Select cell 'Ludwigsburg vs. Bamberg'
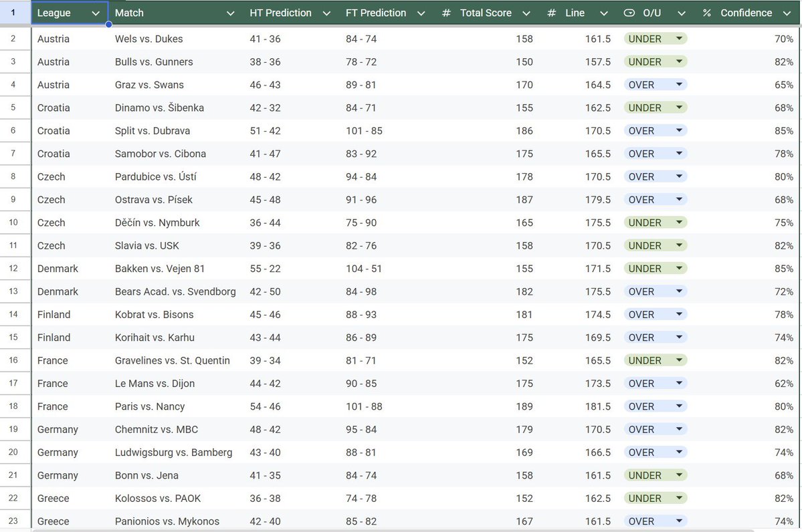 tap(177, 452)
